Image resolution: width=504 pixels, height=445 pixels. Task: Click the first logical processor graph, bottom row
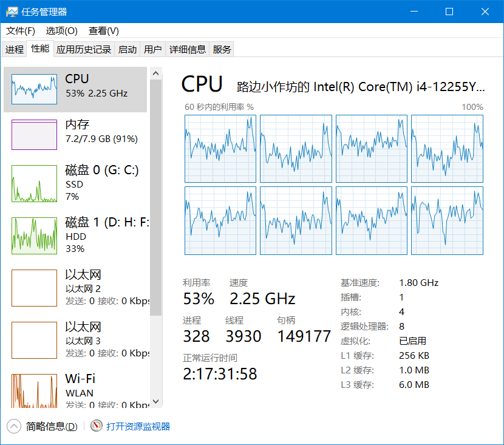tap(220, 221)
